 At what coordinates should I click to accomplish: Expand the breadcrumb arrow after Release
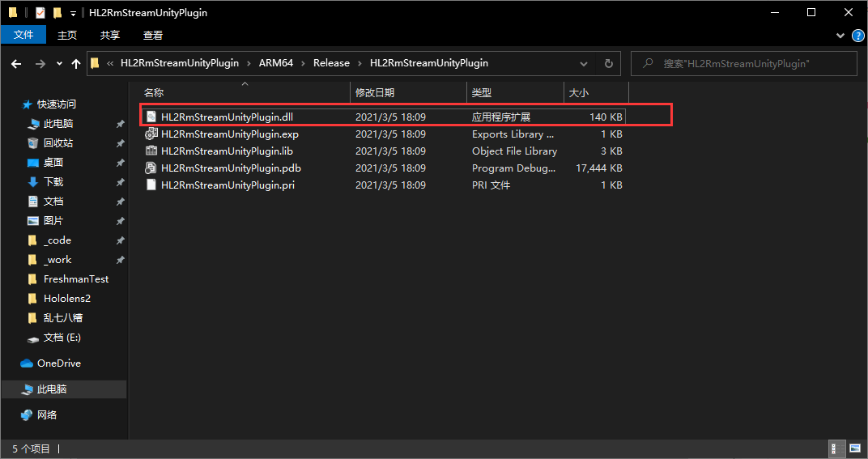tap(360, 63)
